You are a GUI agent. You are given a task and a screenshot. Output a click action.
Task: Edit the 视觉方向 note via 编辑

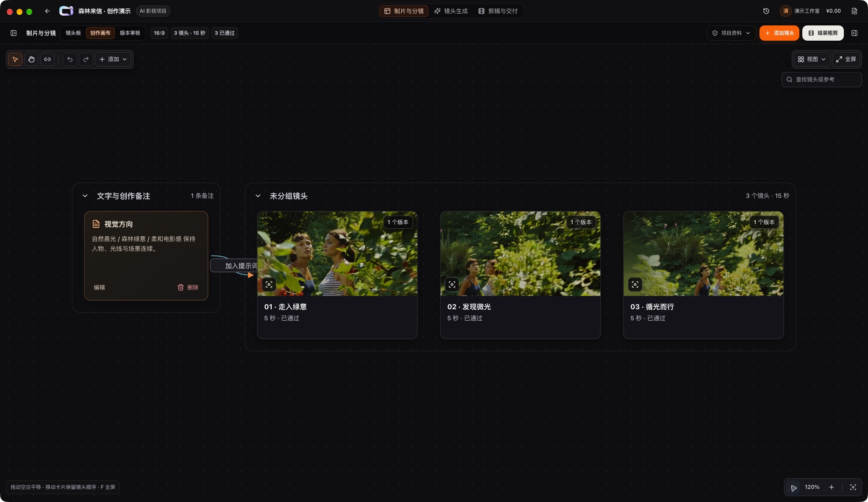99,287
